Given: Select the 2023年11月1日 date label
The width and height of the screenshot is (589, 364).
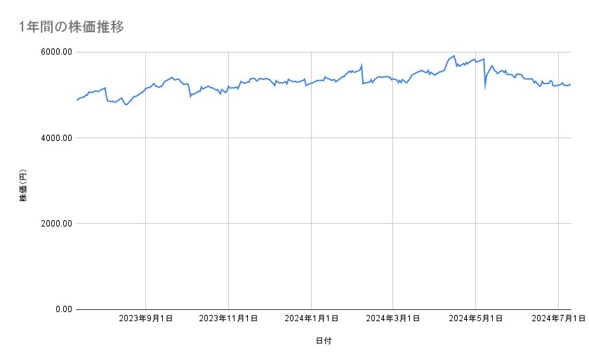Looking at the screenshot, I should pos(228,318).
